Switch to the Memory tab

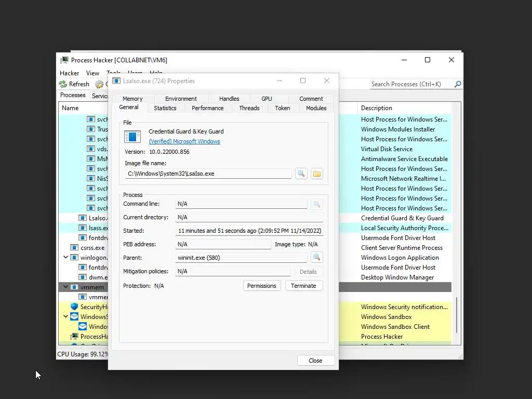(x=132, y=99)
